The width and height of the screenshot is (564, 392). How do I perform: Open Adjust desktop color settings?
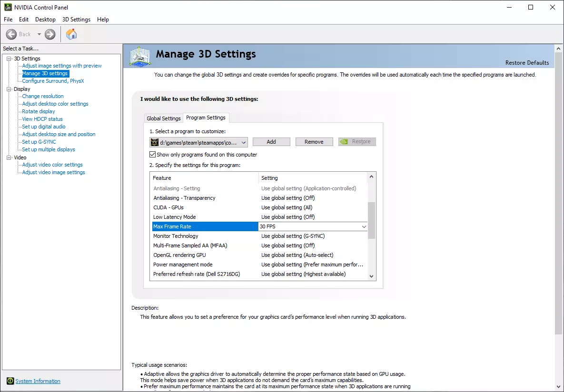pos(55,104)
